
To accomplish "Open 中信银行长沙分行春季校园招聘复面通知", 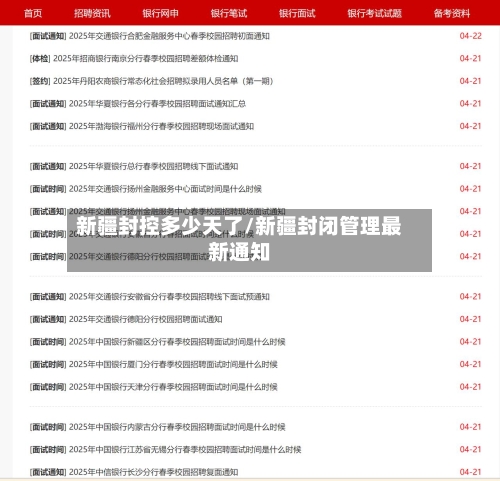I will pos(153,472).
